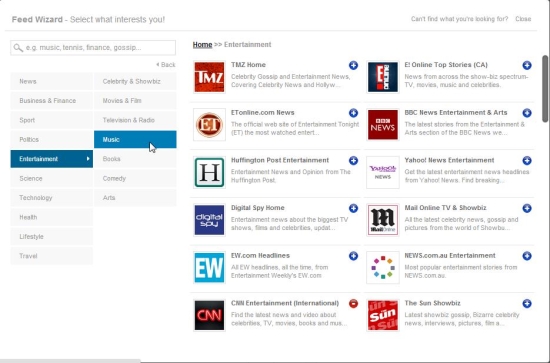The width and height of the screenshot is (550, 363).
Task: Open CNN Entertainment (International) title
Action: (x=285, y=303)
